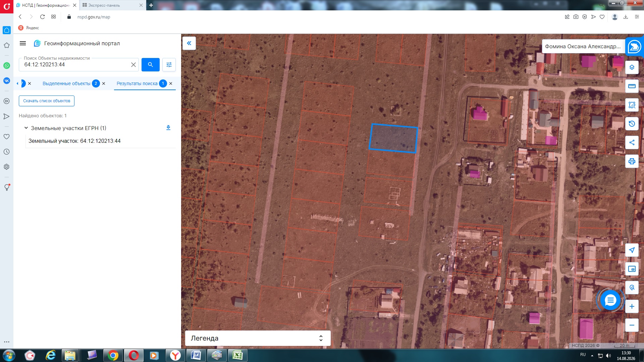Screen dimensions: 644x362
Task: Click the history clock map icon
Action: [632, 124]
